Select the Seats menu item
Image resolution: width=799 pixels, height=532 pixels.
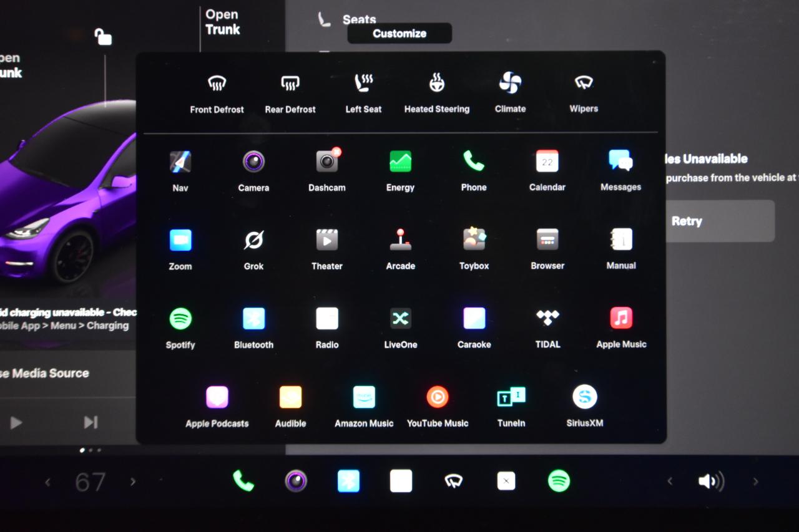pos(360,20)
